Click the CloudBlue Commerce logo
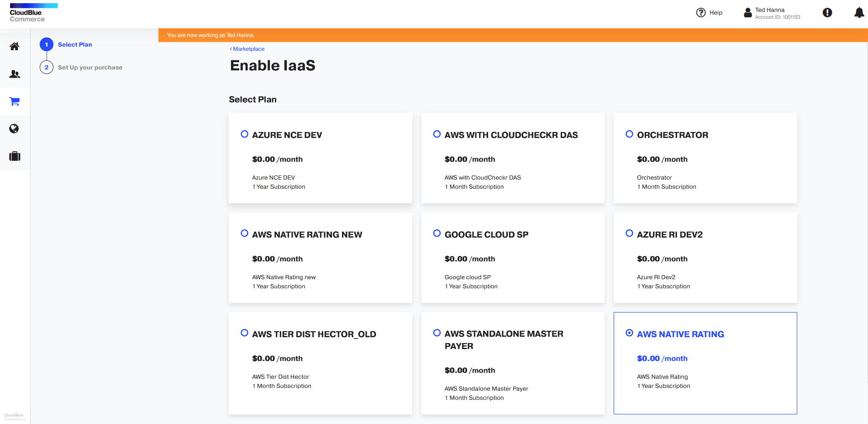 (x=33, y=13)
